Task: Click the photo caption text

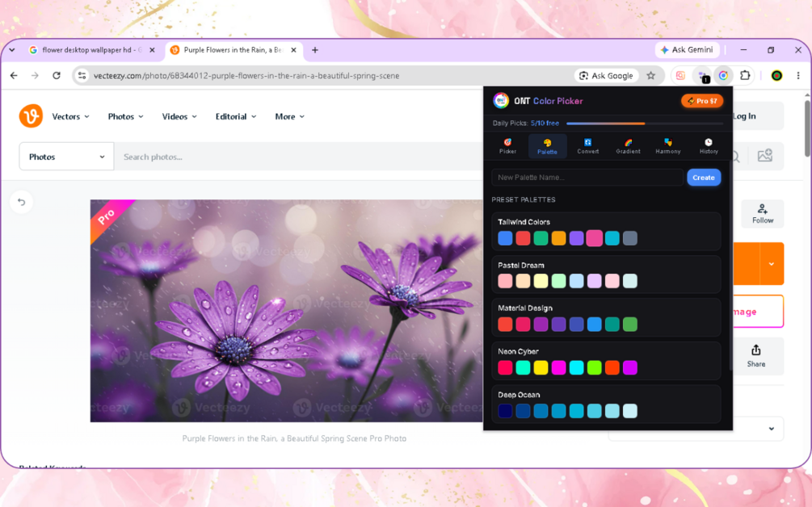Action: (x=294, y=438)
